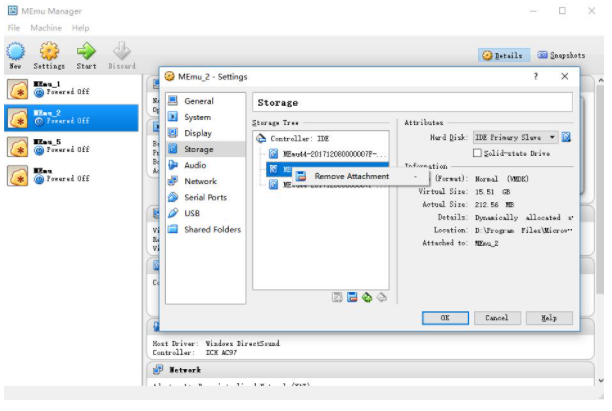Click the Start green arrow icon

tap(86, 53)
